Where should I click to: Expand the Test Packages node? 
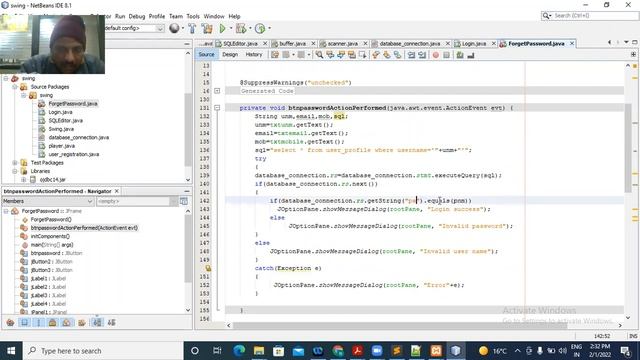click(15, 162)
